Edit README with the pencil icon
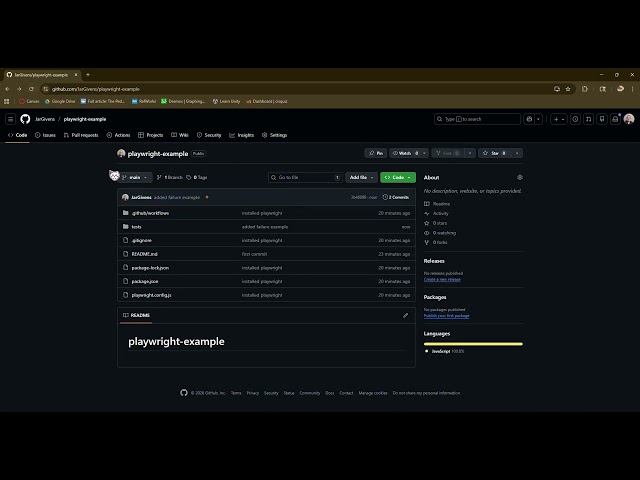640x480 pixels. tap(405, 315)
